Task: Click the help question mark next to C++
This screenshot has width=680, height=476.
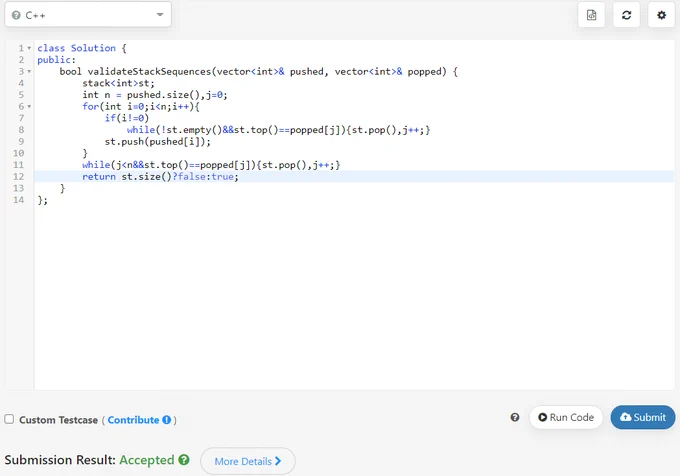Action: (x=16, y=15)
